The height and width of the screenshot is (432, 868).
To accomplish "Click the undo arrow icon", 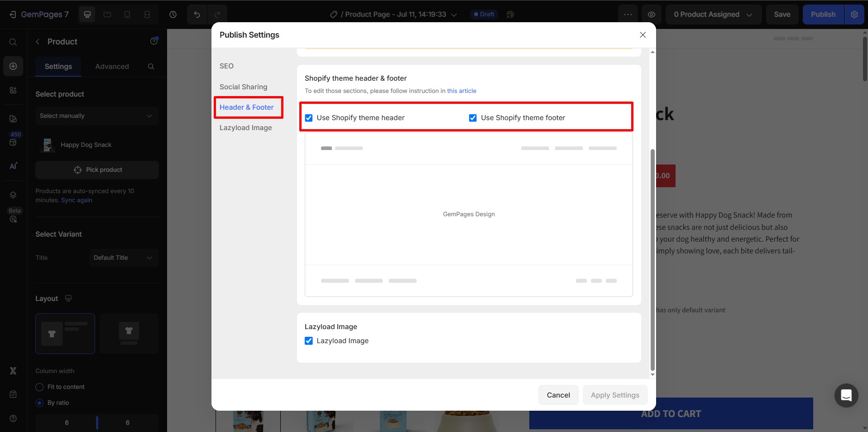I will 197,15.
